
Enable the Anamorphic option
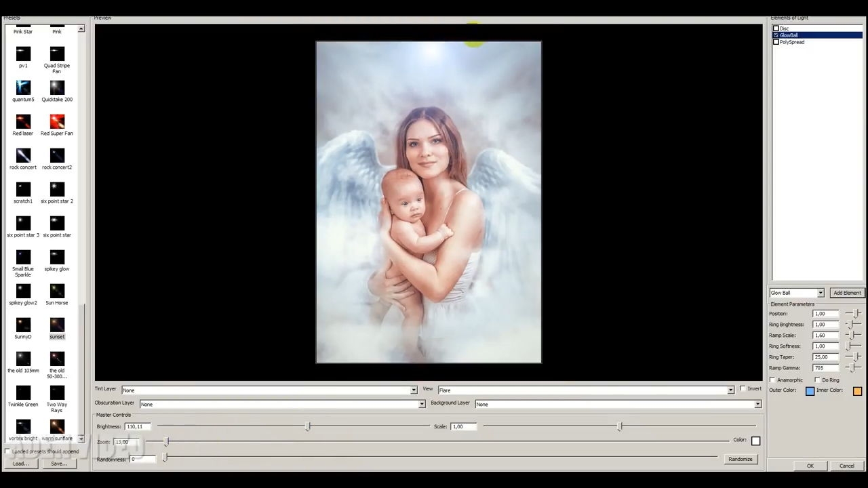(772, 380)
